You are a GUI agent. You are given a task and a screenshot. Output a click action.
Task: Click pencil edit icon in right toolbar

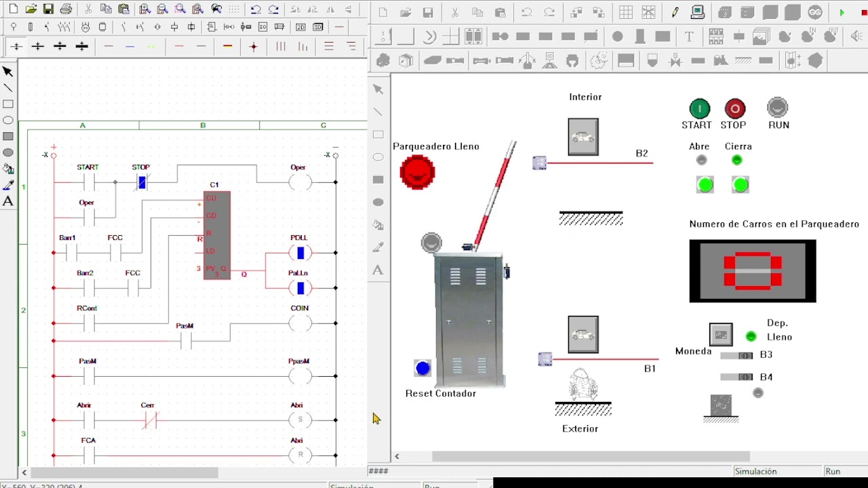tap(675, 13)
